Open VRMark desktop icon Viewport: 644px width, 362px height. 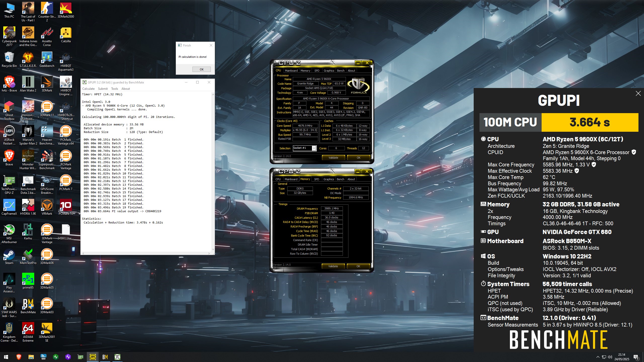click(47, 207)
